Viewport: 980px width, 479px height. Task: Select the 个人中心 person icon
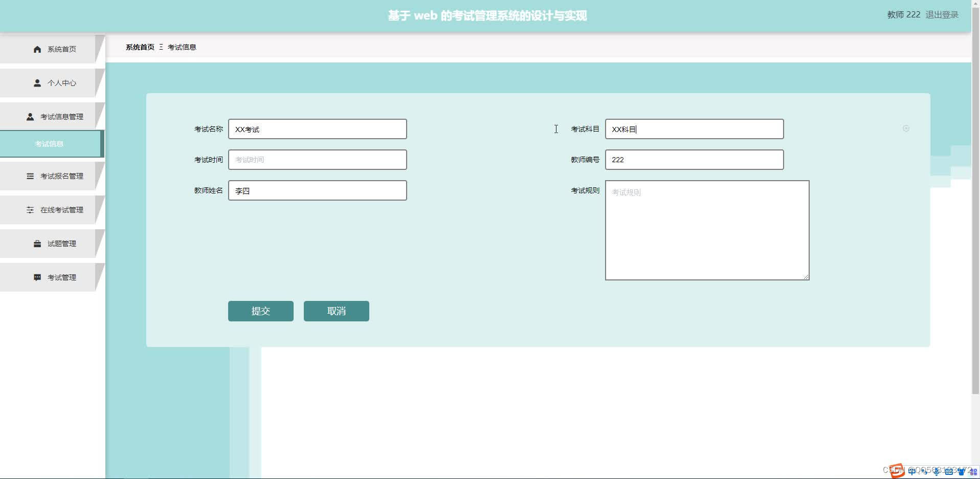(x=37, y=82)
